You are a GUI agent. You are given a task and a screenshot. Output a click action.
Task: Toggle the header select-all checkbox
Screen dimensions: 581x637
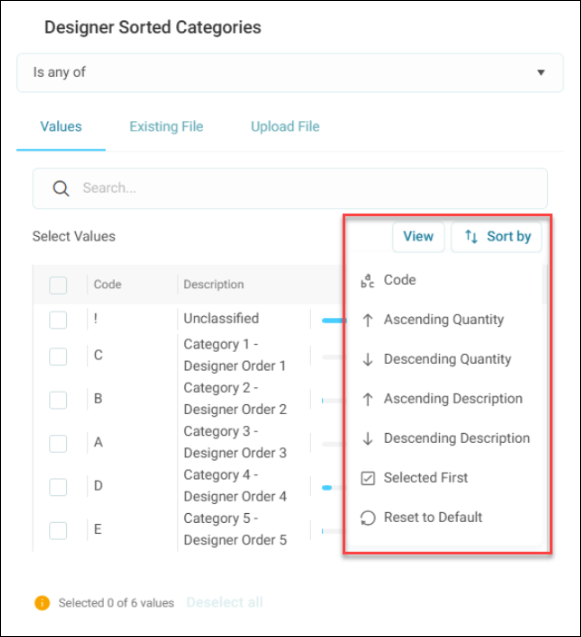click(58, 285)
